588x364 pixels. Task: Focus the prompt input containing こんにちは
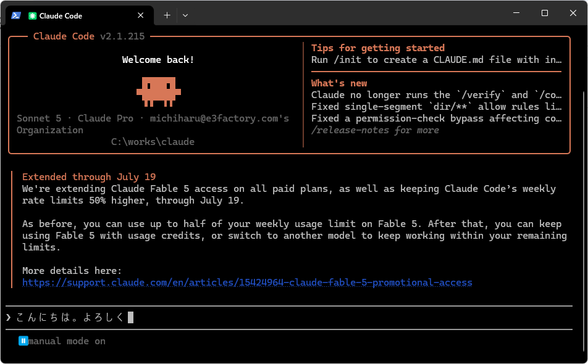coord(289,318)
